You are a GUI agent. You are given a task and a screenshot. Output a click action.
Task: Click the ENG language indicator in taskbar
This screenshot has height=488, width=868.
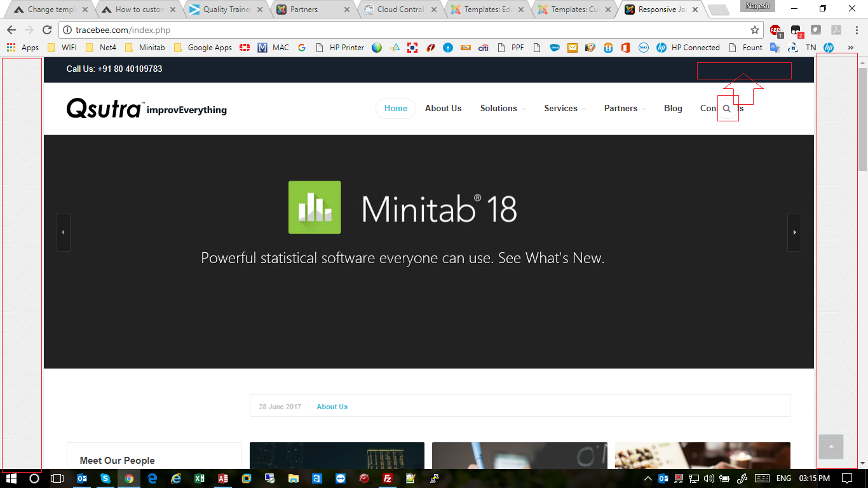(784, 478)
